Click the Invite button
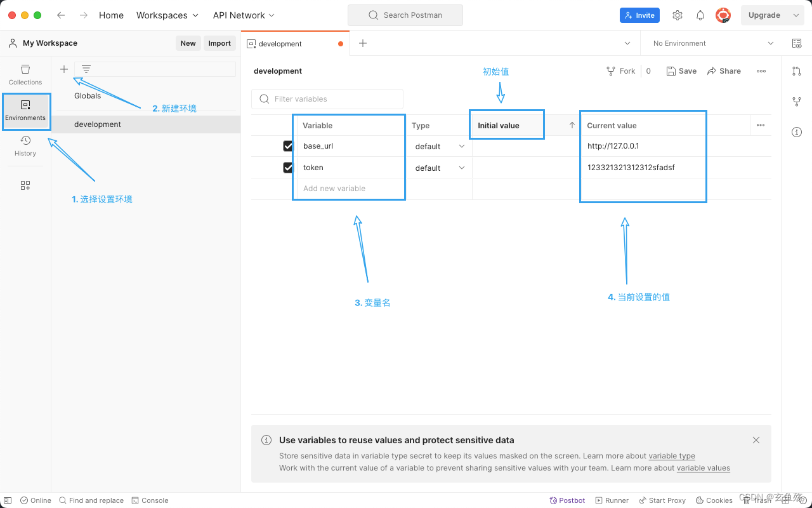Image resolution: width=812 pixels, height=508 pixels. [639, 15]
